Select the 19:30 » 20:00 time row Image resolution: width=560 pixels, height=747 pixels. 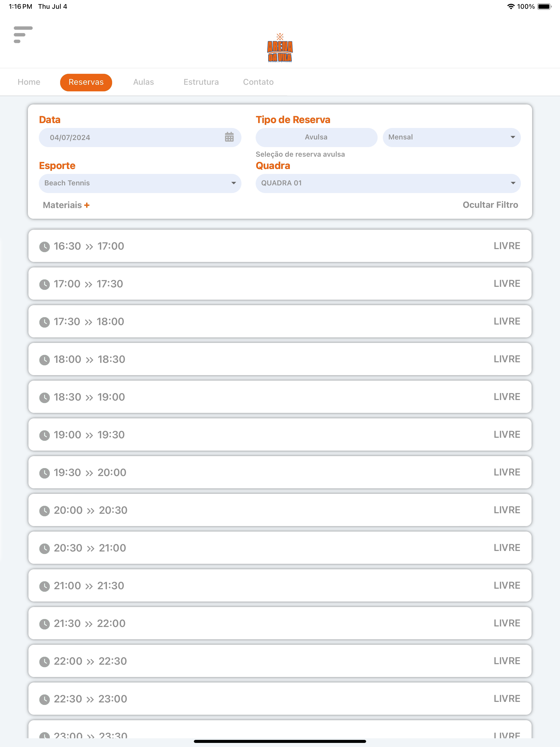click(280, 472)
